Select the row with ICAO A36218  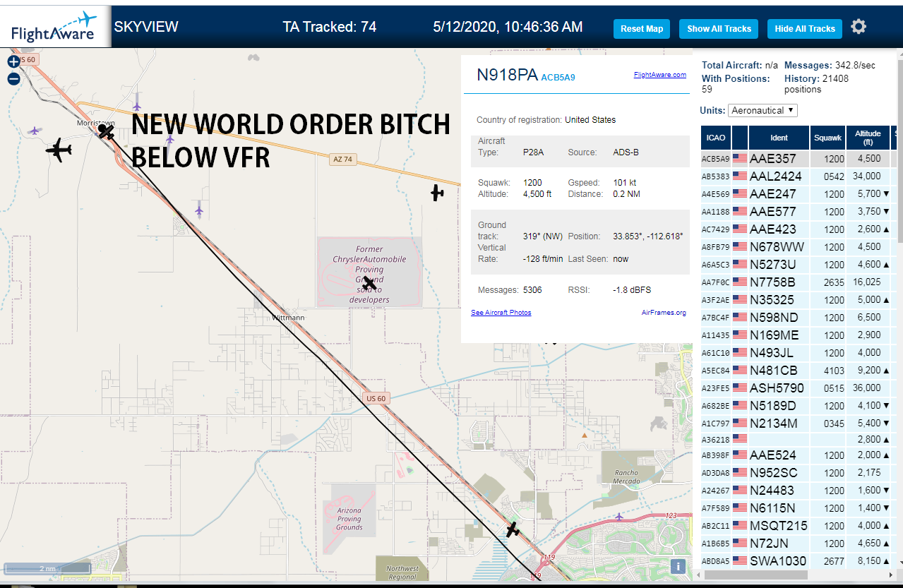coord(799,439)
